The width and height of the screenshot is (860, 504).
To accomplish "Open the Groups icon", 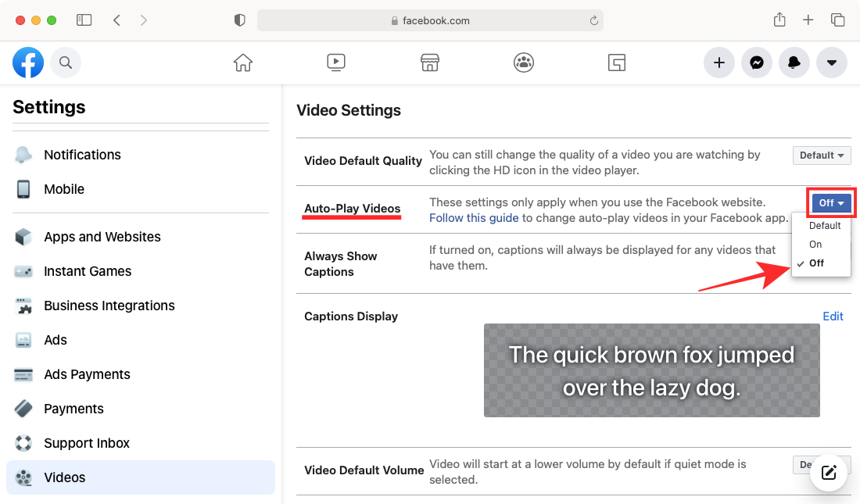I will (x=524, y=63).
